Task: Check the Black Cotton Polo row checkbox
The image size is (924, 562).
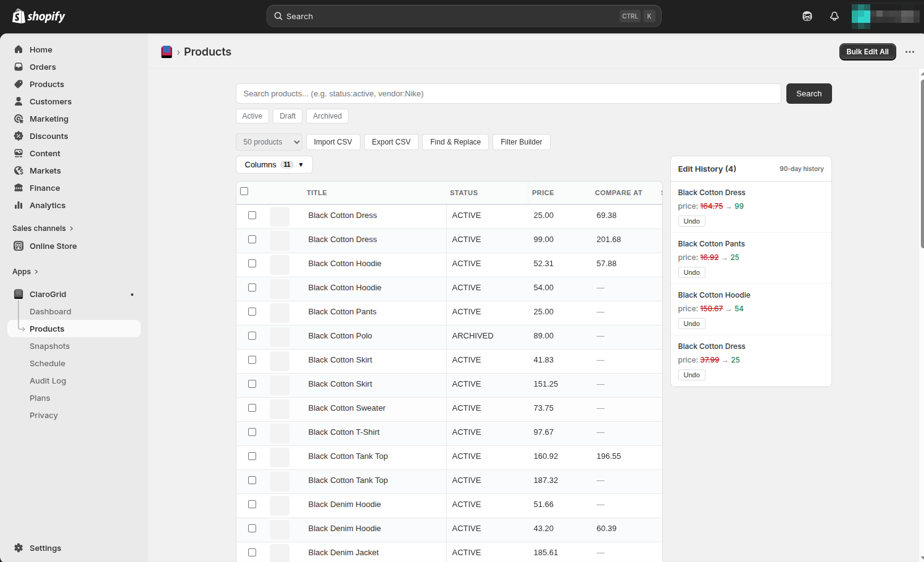Action: pos(252,336)
